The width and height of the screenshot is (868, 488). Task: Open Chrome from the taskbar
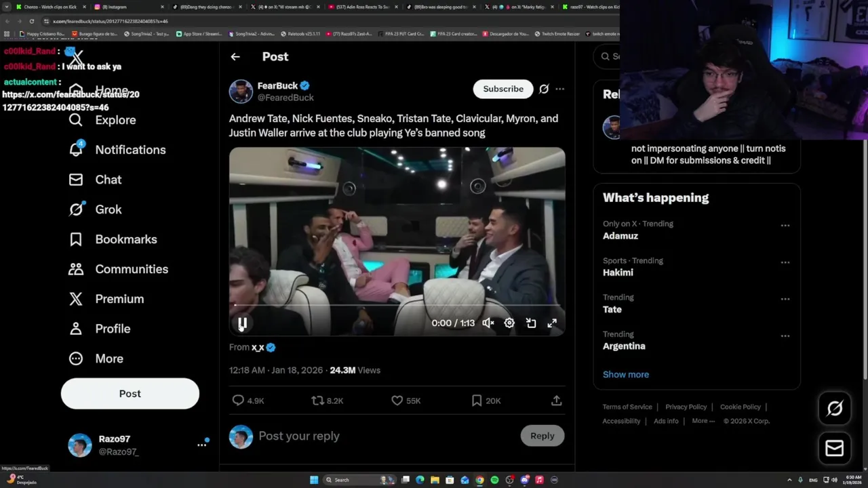pyautogui.click(x=479, y=480)
